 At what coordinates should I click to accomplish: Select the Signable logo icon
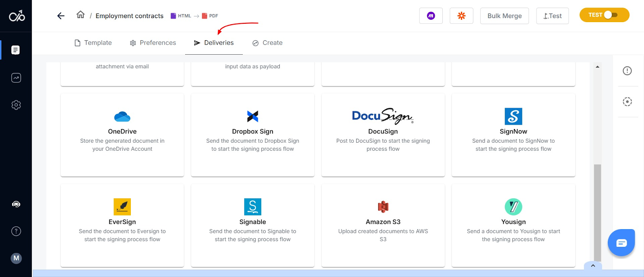253,207
